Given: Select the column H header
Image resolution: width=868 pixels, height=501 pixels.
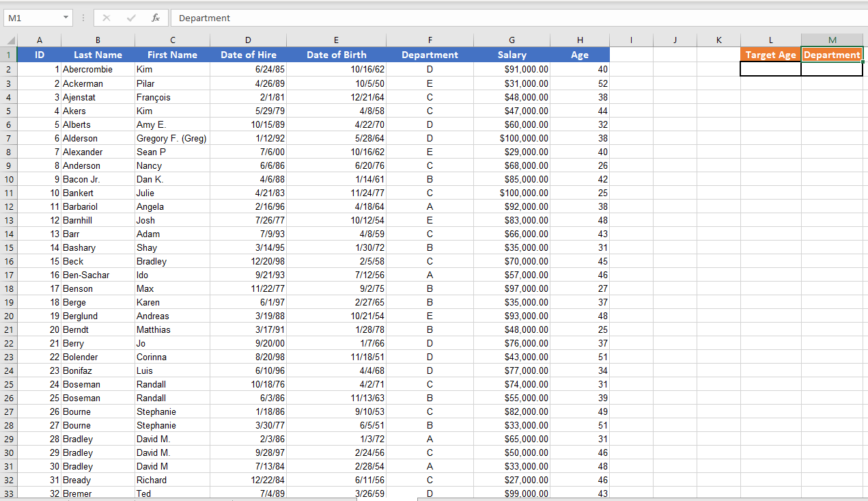Looking at the screenshot, I should tap(580, 40).
